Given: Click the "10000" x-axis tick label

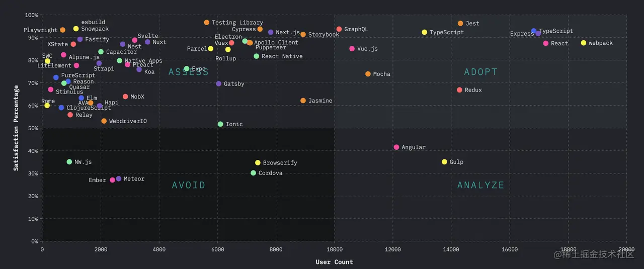Looking at the screenshot, I should tap(334, 249).
